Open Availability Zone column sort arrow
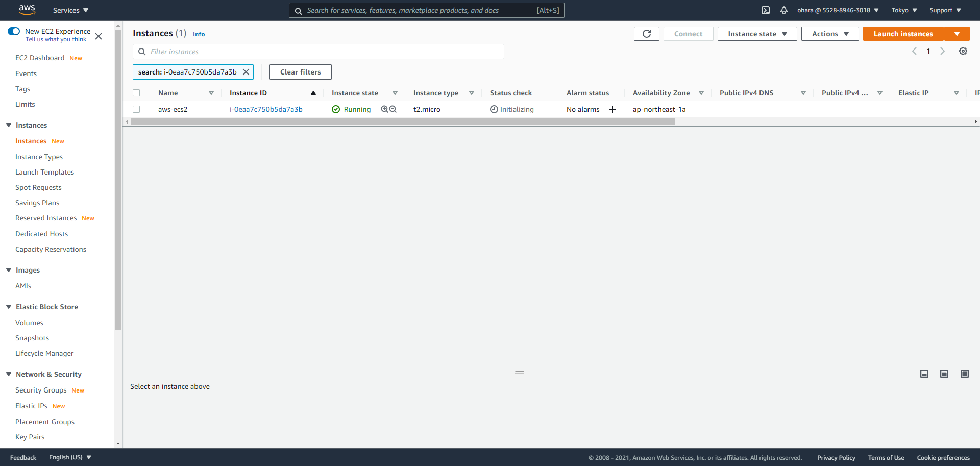The width and height of the screenshot is (980, 466). point(701,93)
